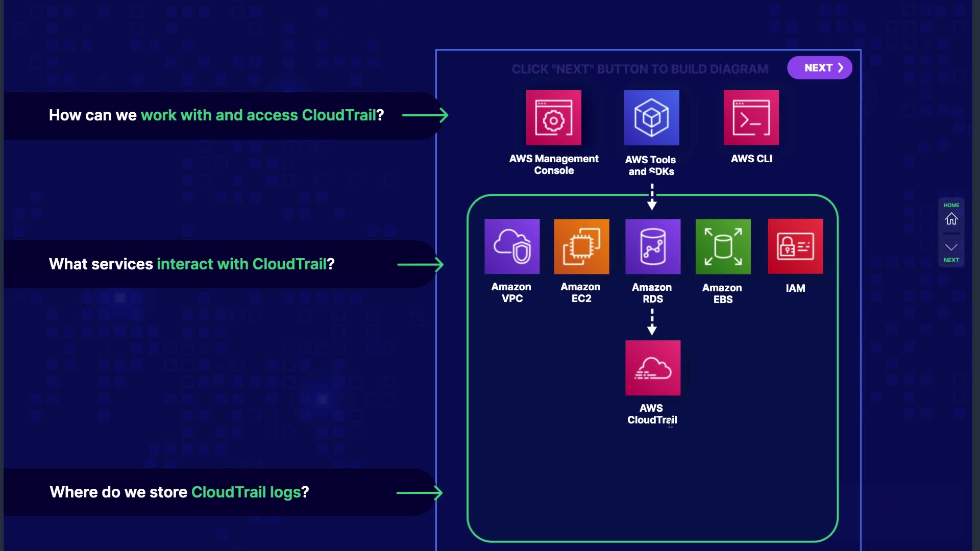The width and height of the screenshot is (980, 551).
Task: Select the AWS Tools and SDKs icon
Action: (651, 118)
